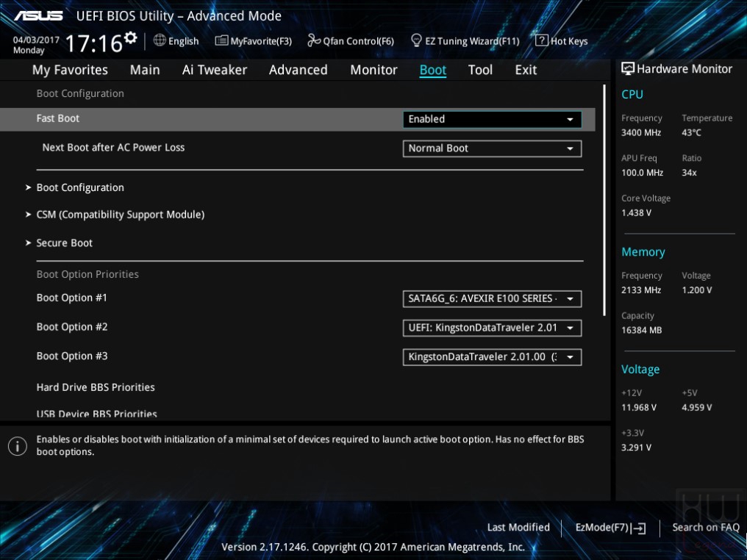Click the memory capacity value 16384 MB
Viewport: 747px width, 560px height.
(x=641, y=331)
